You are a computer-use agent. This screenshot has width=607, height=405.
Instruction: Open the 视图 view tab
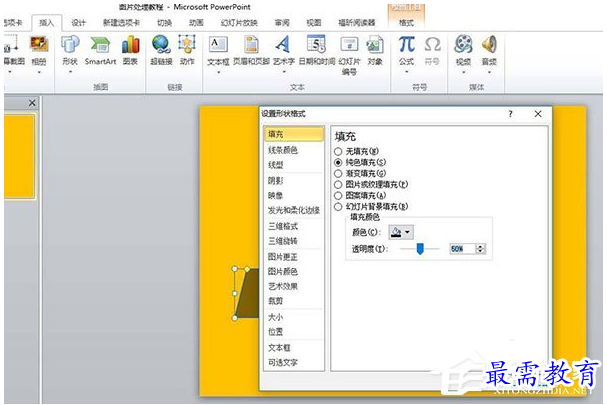[x=314, y=23]
